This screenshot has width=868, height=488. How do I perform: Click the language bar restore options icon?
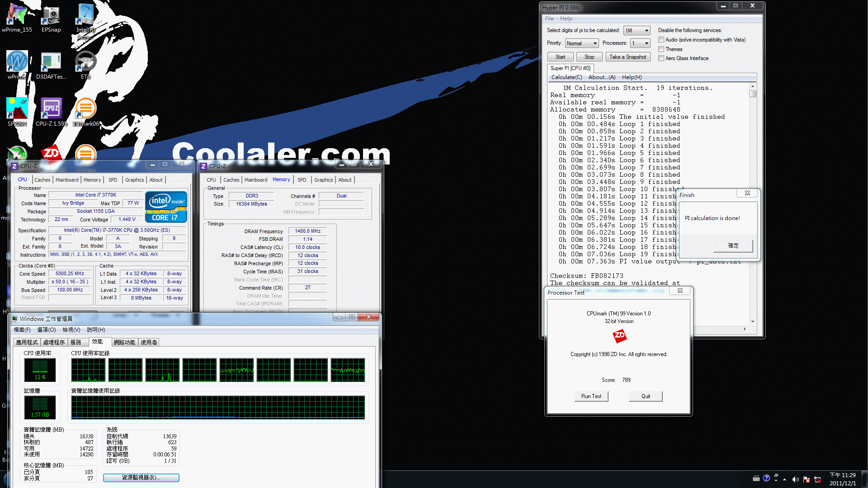pos(776,476)
